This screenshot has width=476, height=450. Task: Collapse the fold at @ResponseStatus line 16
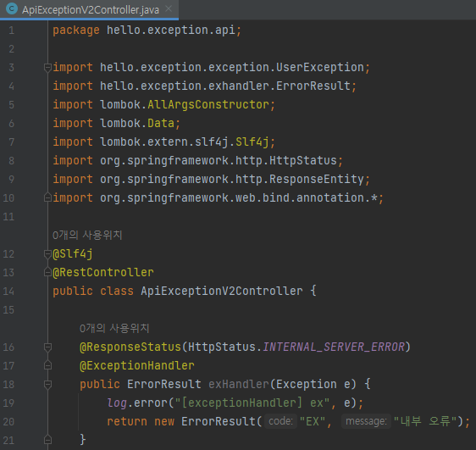[47, 347]
